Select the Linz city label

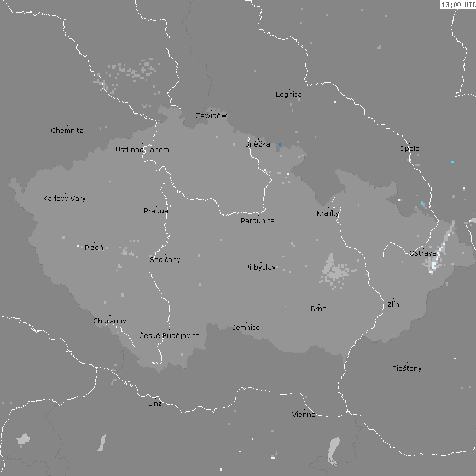click(x=155, y=404)
